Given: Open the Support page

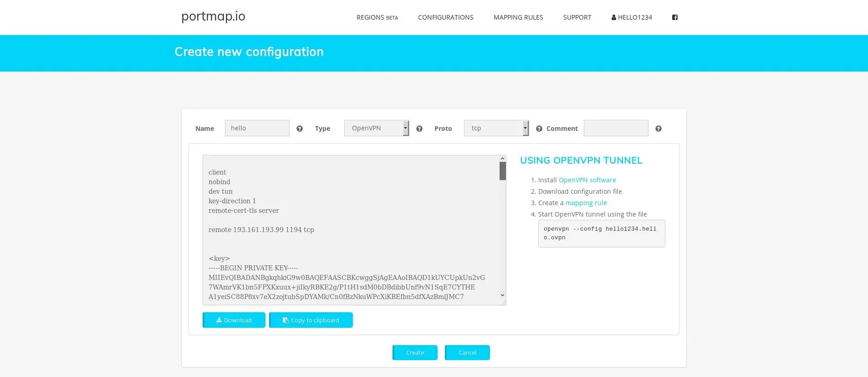Looking at the screenshot, I should click(x=577, y=17).
